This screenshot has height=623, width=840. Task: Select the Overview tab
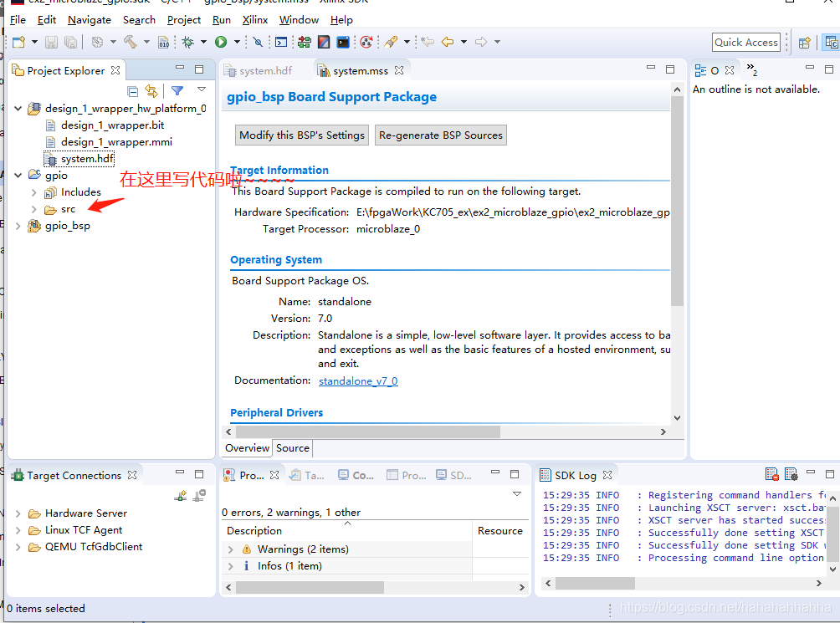[247, 448]
